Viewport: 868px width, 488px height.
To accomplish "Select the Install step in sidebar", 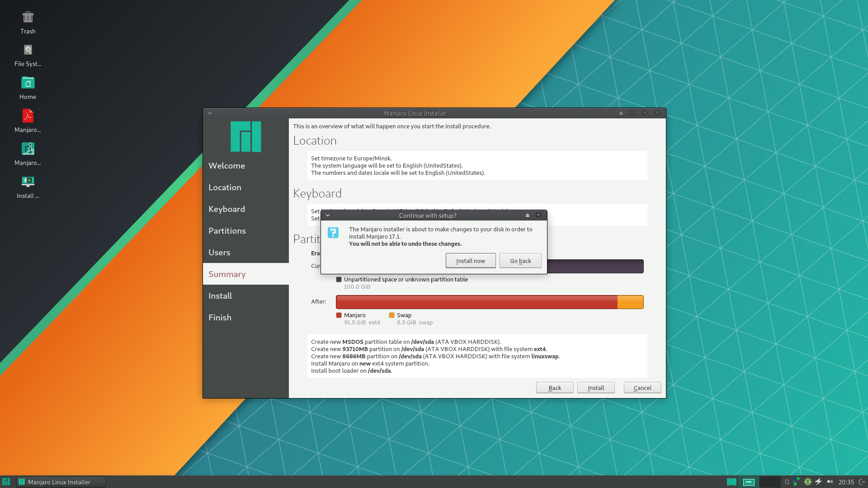I will [246, 296].
